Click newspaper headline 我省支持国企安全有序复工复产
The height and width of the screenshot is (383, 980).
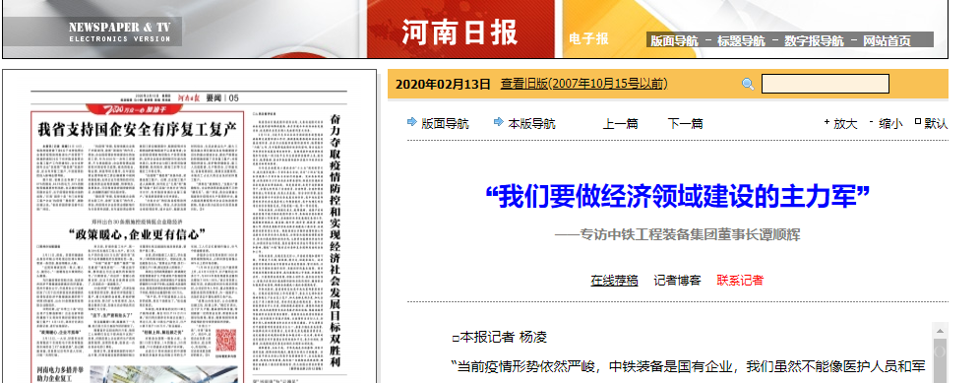138,130
